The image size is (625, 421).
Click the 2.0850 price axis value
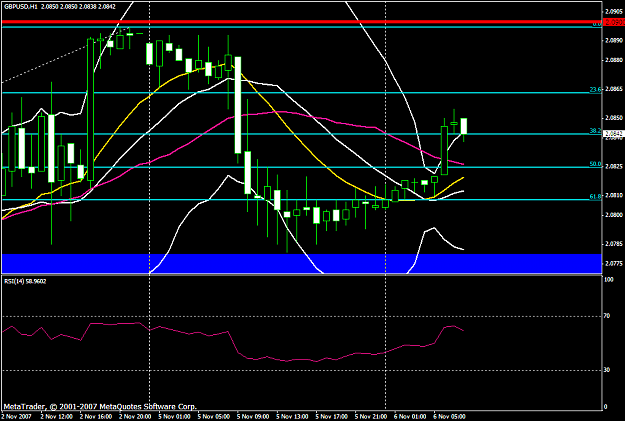pyautogui.click(x=614, y=118)
